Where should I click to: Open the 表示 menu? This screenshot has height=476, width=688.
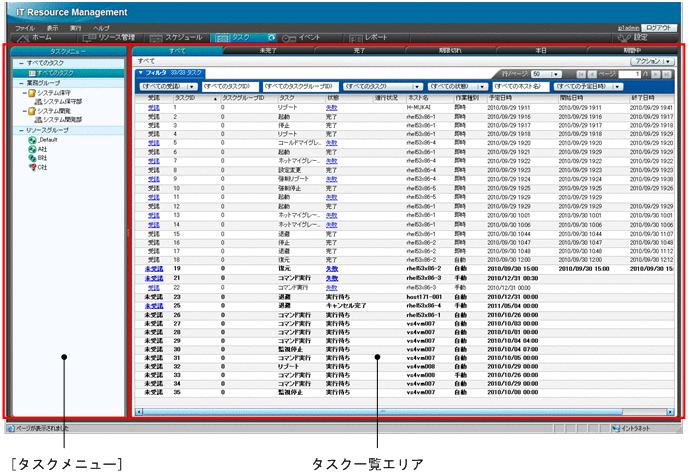click(x=52, y=28)
